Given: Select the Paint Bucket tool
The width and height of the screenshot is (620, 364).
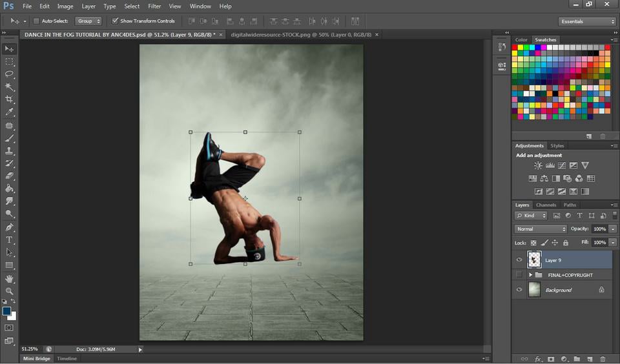Looking at the screenshot, I should (9, 188).
